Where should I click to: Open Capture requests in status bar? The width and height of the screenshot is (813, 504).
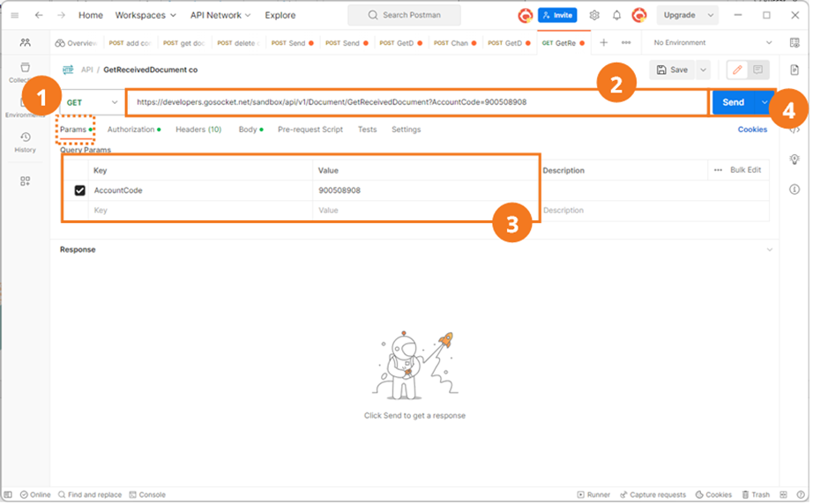click(653, 494)
